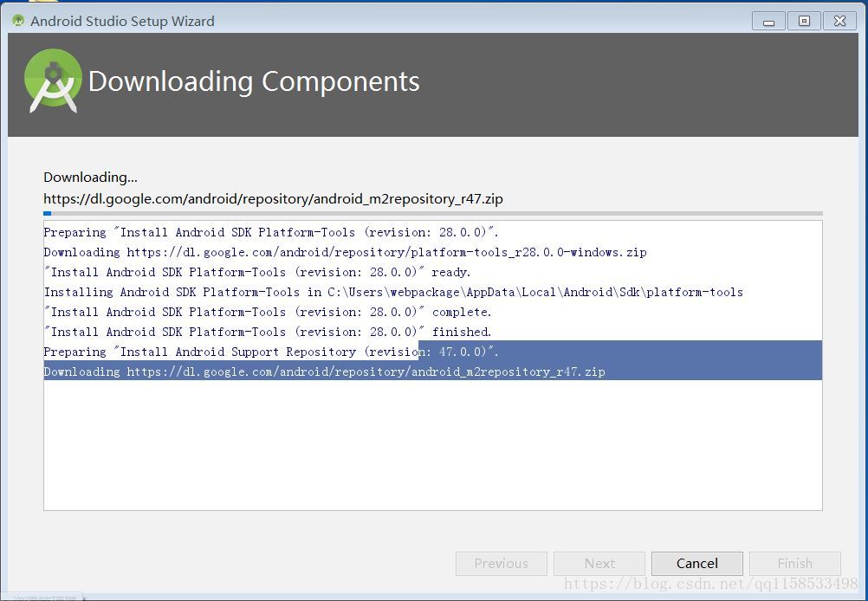The width and height of the screenshot is (868, 601).
Task: Select the Platform-Tools "finished." log line
Action: [268, 332]
